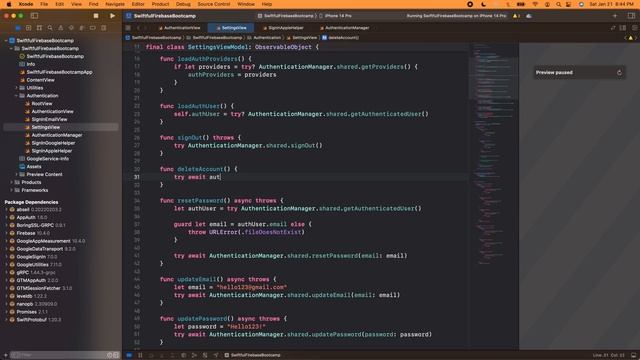This screenshot has width=640, height=360.
Task: Open the Navigate menu
Action: [115, 4]
